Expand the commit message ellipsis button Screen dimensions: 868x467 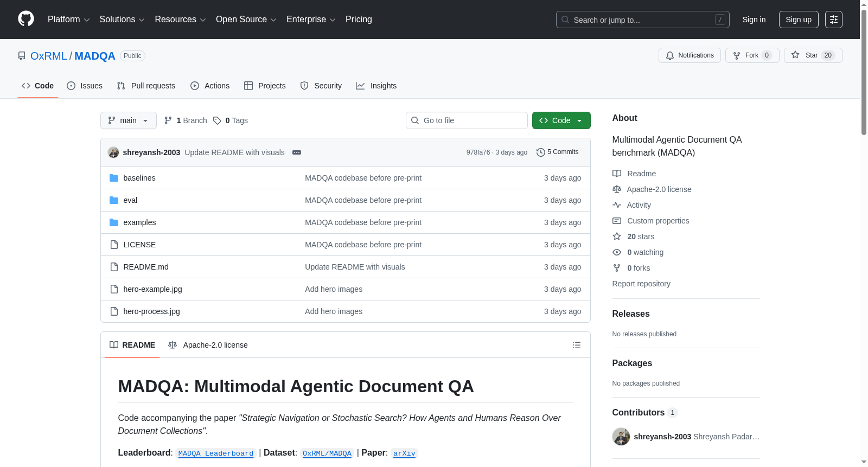coord(297,152)
